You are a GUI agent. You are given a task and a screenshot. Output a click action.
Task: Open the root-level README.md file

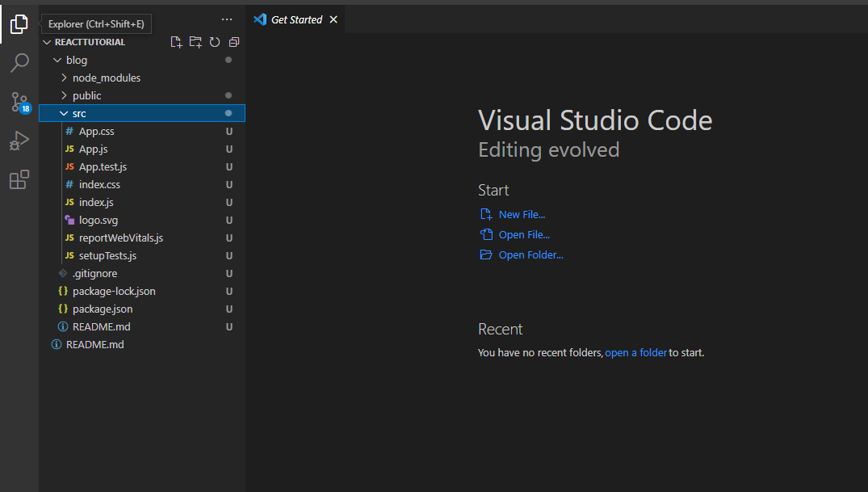click(142, 344)
